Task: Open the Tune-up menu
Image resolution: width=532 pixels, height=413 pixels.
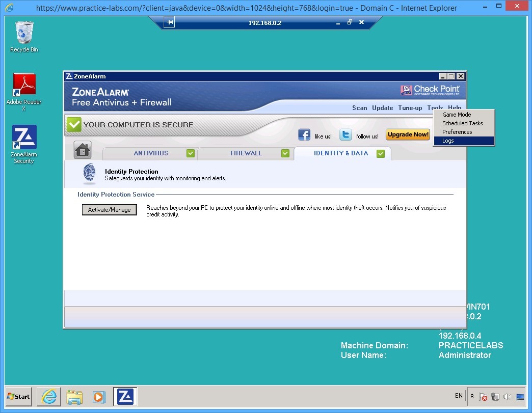Action: (x=410, y=108)
